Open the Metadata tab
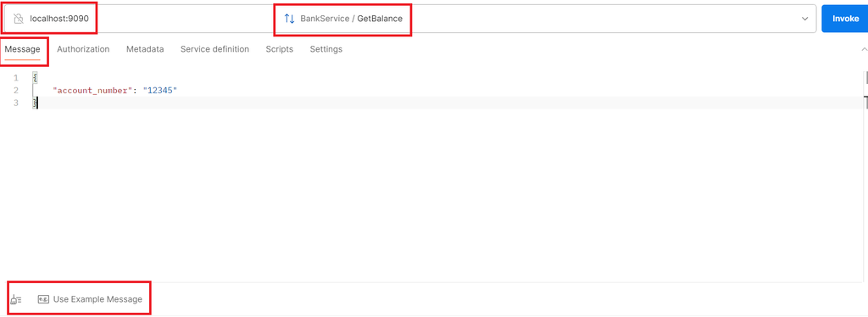Screen dimensions: 868x317 (145, 49)
